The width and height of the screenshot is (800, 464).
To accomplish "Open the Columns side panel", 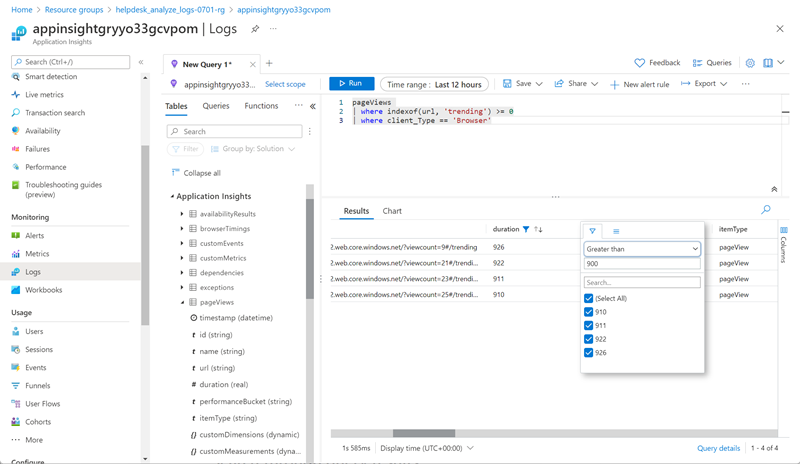I will pos(784,245).
